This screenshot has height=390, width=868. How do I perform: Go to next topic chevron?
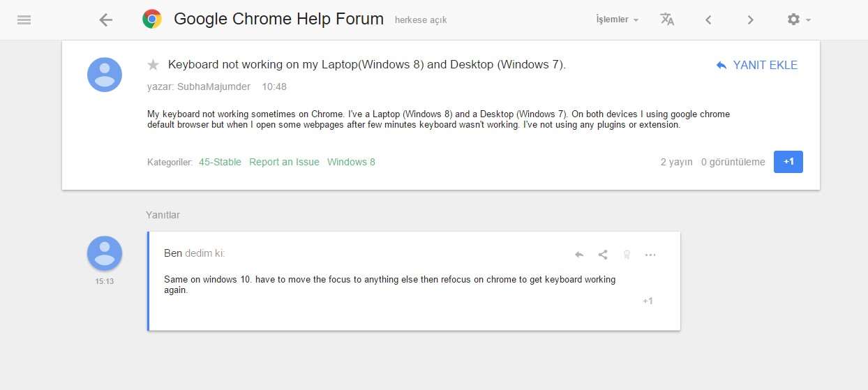[x=750, y=20]
